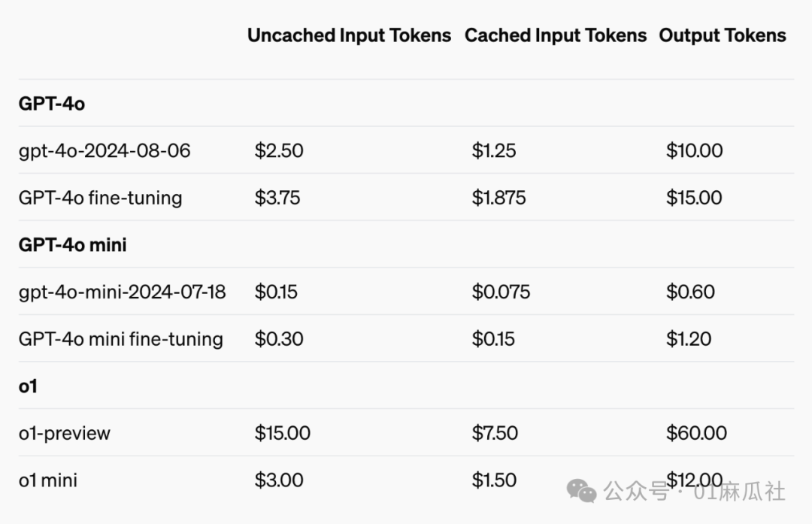The height and width of the screenshot is (524, 812).
Task: Click the WeChat logo in the watermark
Action: 582,491
